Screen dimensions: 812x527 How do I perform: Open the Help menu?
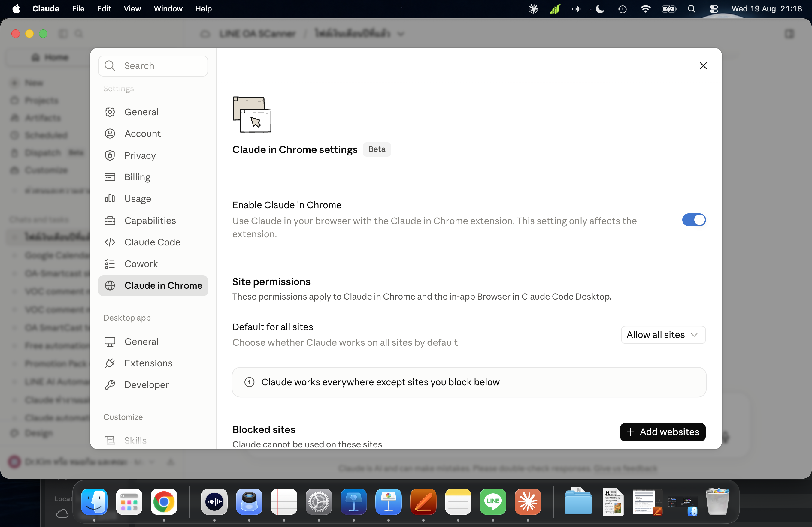203,8
